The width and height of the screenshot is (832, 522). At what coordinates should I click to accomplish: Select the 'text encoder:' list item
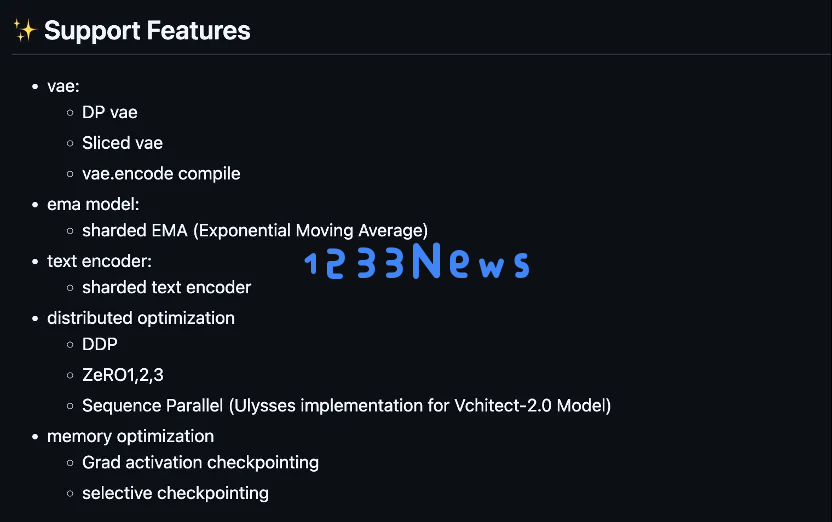(99, 261)
